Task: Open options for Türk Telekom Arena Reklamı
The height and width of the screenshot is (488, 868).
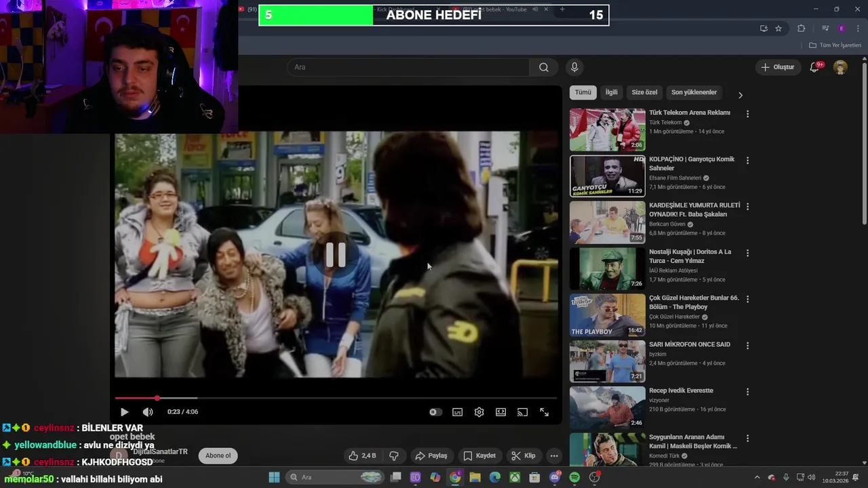Action: tap(747, 114)
